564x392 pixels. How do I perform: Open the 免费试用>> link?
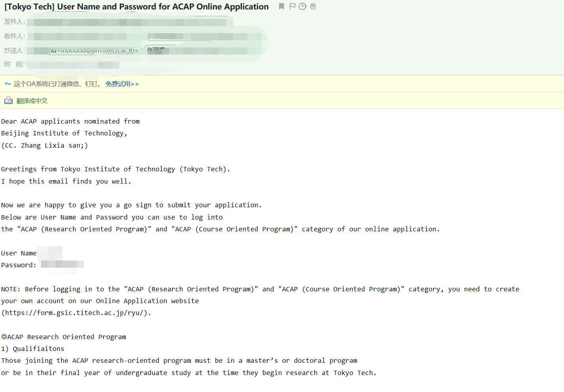122,84
